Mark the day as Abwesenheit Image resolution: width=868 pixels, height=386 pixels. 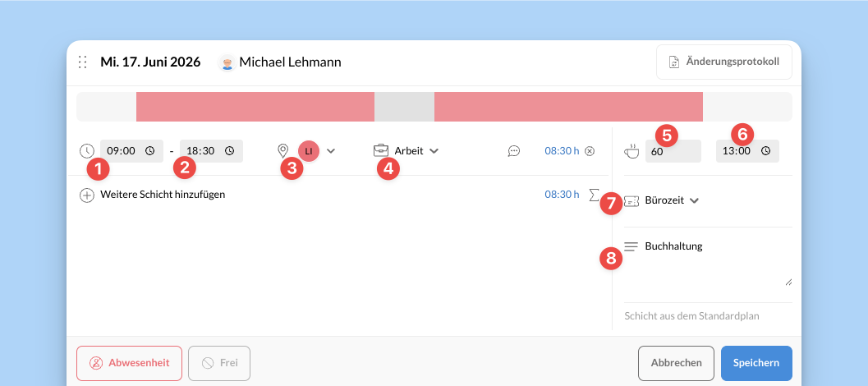point(129,363)
